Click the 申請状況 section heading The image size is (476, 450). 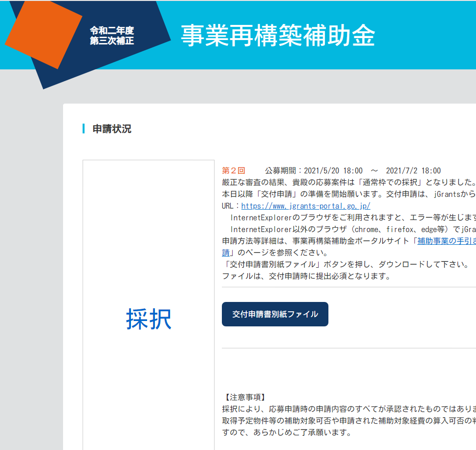pos(112,129)
